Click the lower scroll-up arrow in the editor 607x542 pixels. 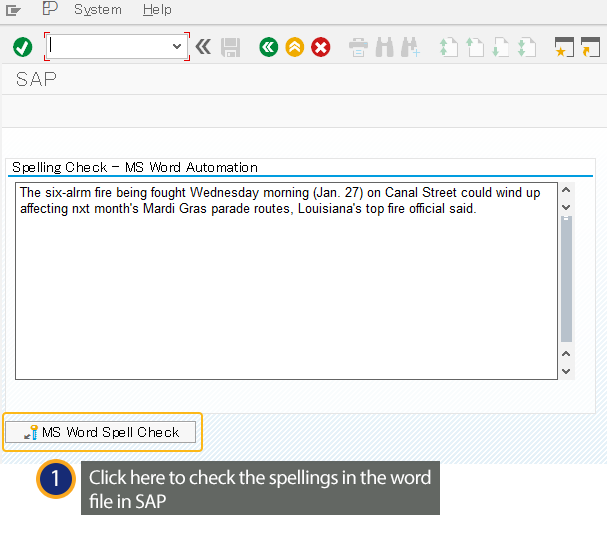click(566, 354)
